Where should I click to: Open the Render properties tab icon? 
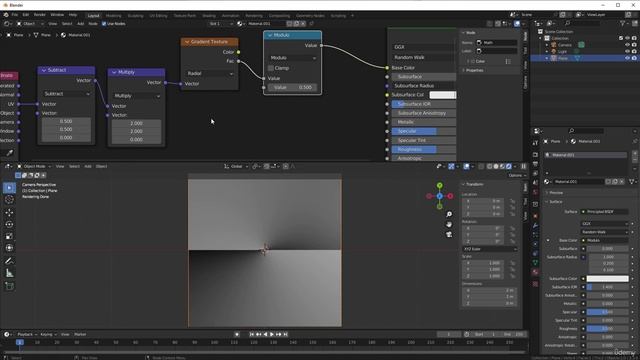(535, 155)
